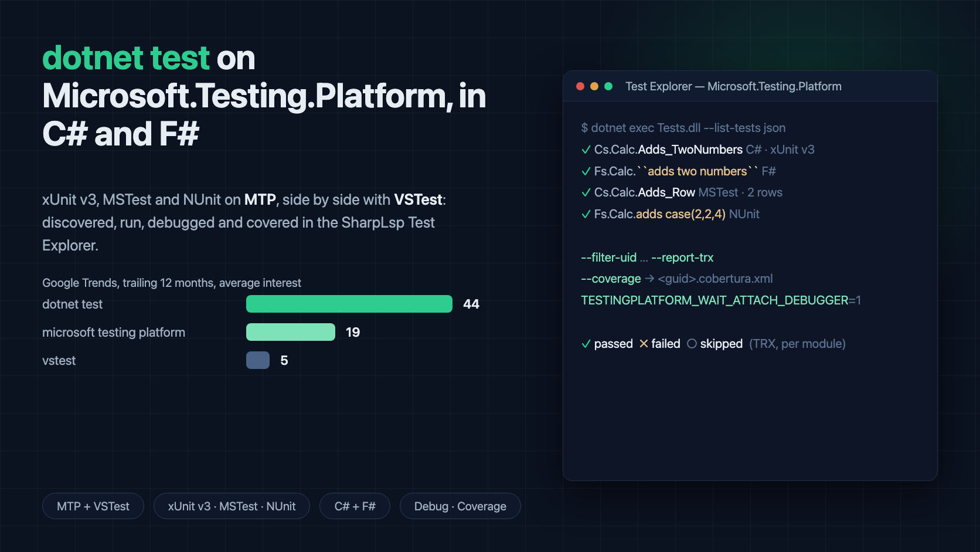Click the (TRX, per module) note
Image resolution: width=980 pixels, height=552 pixels.
pos(797,344)
